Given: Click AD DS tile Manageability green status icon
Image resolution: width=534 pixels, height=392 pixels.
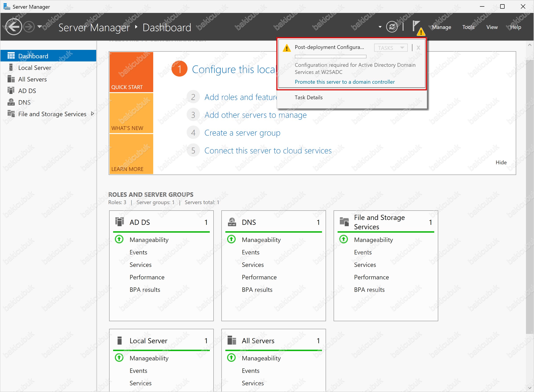Looking at the screenshot, I should point(119,239).
